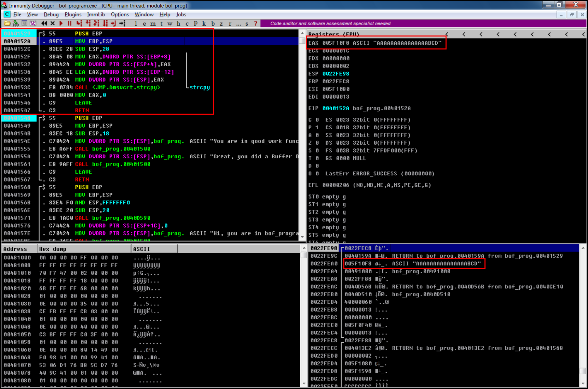The image size is (588, 389).
Task: Close the debugged program with X icon
Action: pyautogui.click(x=53, y=24)
